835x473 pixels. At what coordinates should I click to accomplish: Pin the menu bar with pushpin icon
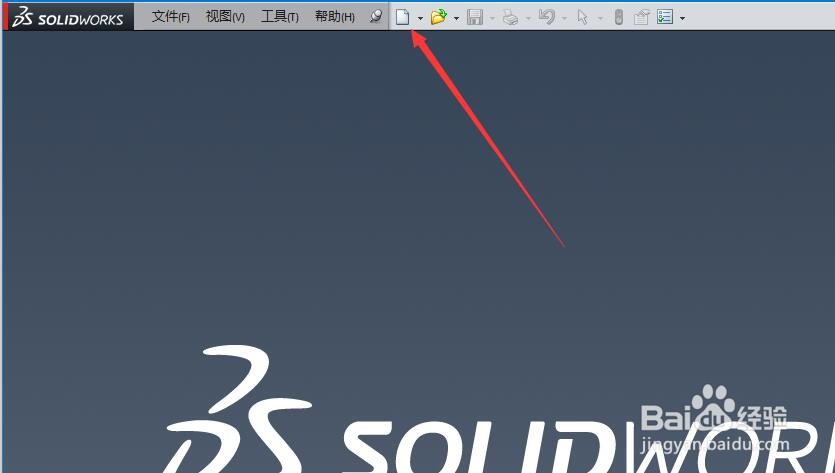click(x=376, y=17)
